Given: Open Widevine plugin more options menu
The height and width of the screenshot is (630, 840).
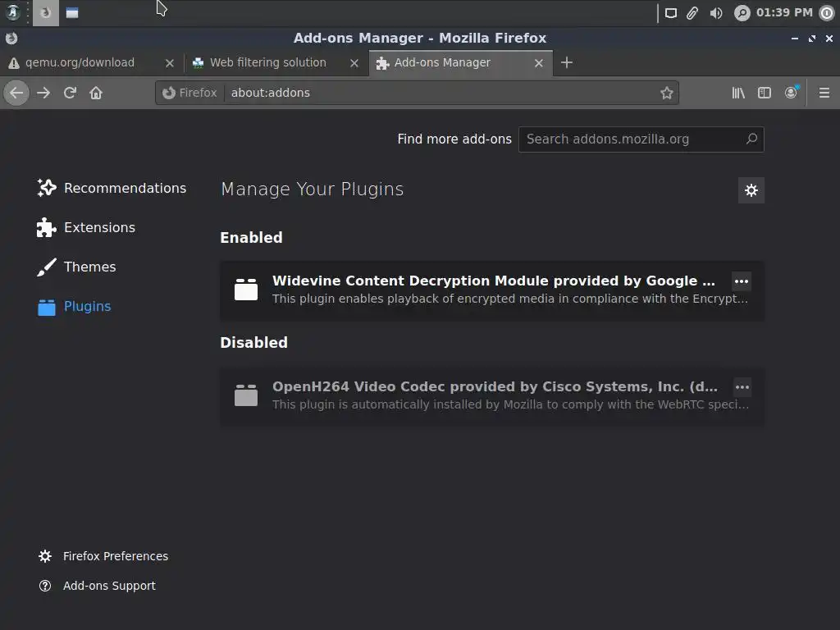Looking at the screenshot, I should [742, 281].
